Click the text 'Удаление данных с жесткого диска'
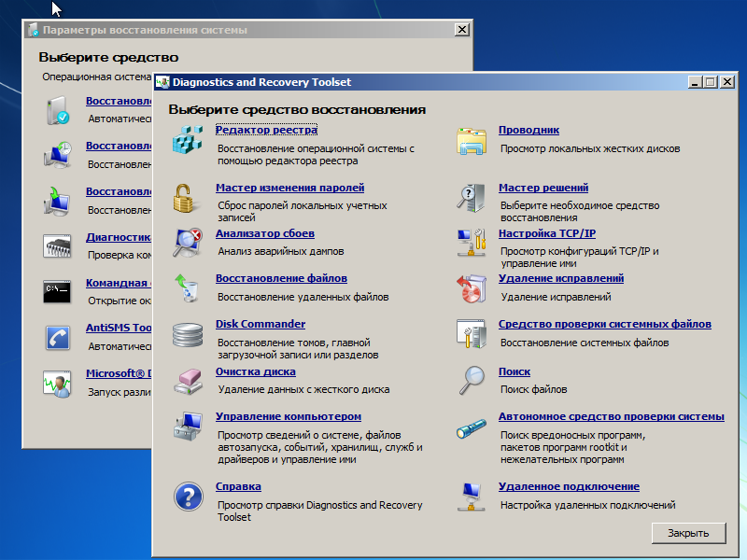 pos(304,389)
